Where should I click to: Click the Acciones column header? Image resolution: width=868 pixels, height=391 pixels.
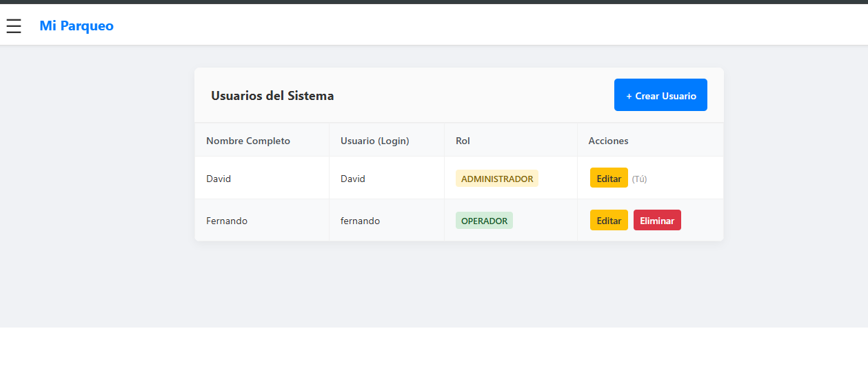[x=608, y=141]
